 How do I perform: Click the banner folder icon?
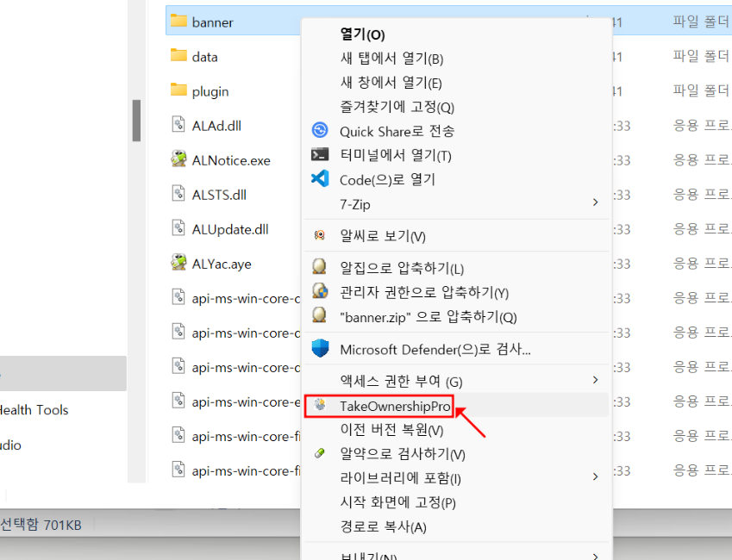click(x=178, y=21)
